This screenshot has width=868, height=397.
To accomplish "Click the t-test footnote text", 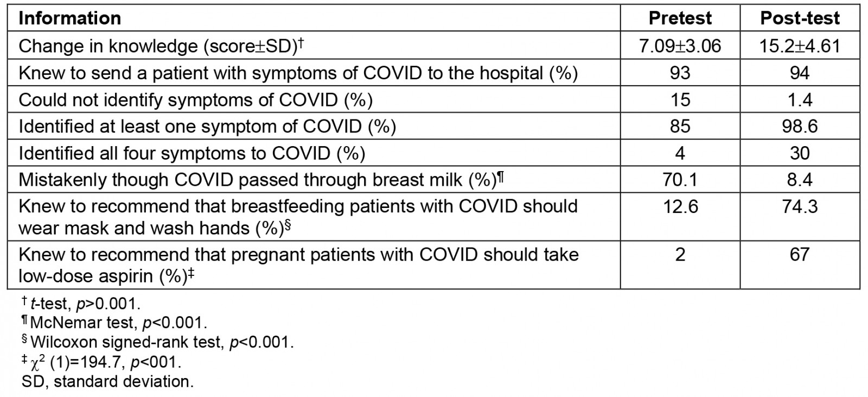I will (x=85, y=303).
